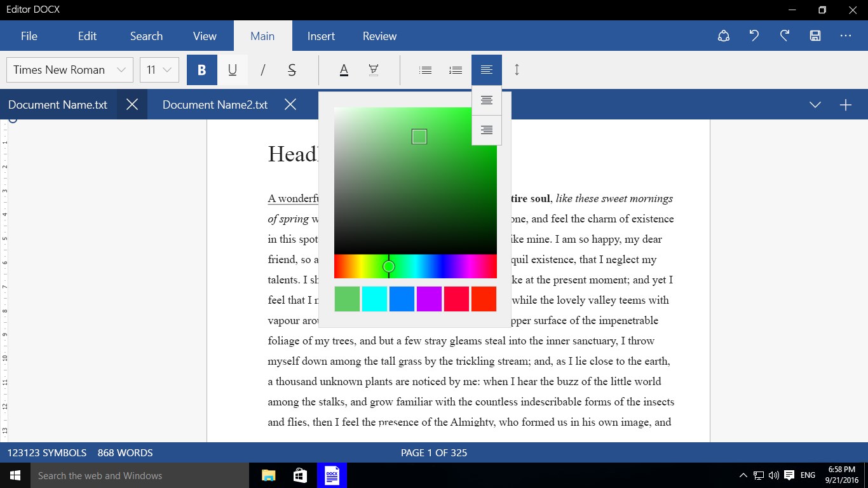Click the vertical ruler on the left
Viewport: 868px width, 488px height.
pyautogui.click(x=5, y=281)
